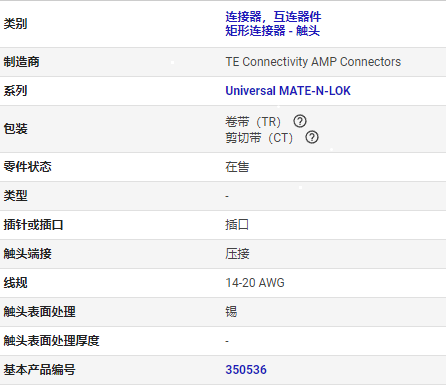Click help icon next to 剪切带 (CT)
Viewport: 446px width, 389px height.
click(x=312, y=137)
